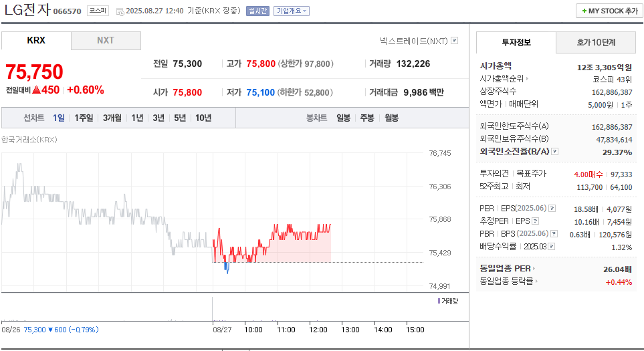Screen dimensions: 644x351
Task: Switch to the 주봉 candlestick chart
Action: point(367,118)
